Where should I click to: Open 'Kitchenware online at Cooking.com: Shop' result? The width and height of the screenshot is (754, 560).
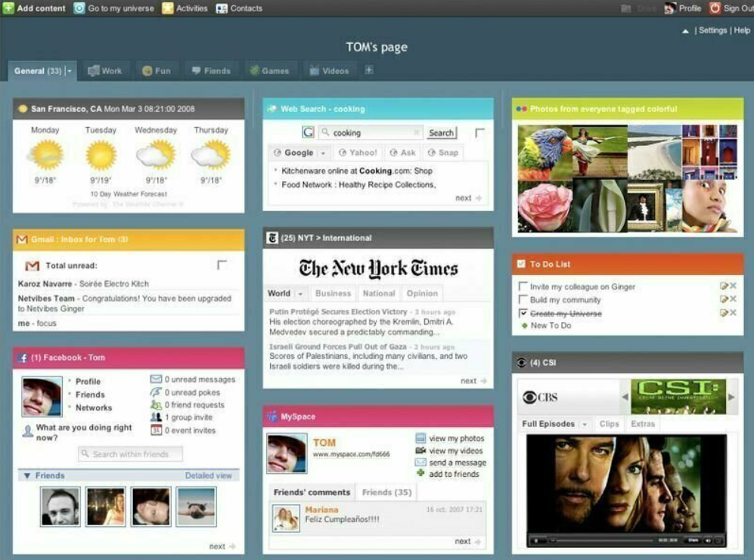coord(357,171)
